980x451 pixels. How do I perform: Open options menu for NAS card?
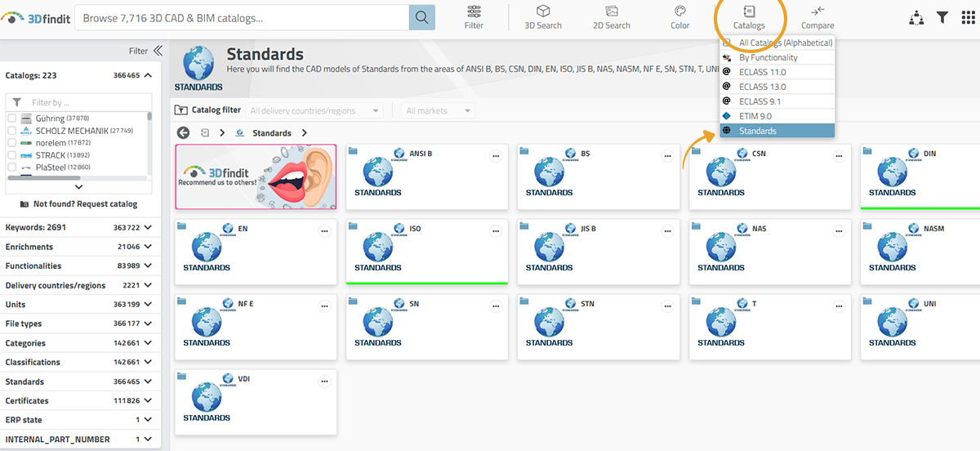coord(839,230)
